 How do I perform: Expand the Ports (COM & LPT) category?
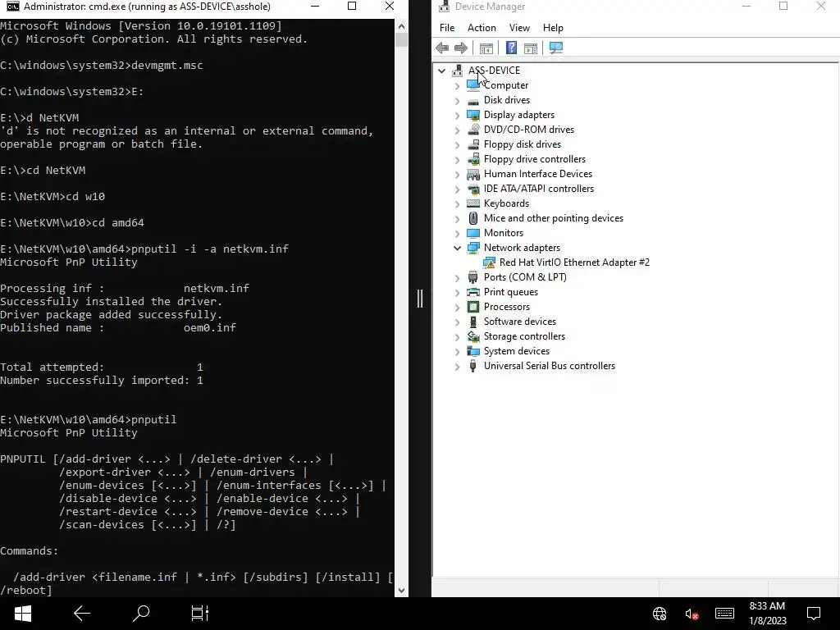tap(457, 277)
